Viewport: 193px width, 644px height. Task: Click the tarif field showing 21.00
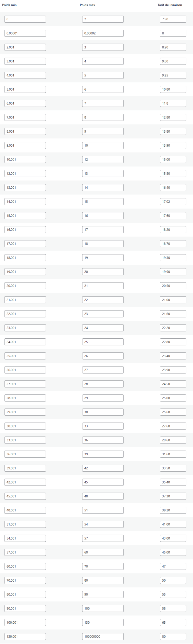[x=173, y=300]
